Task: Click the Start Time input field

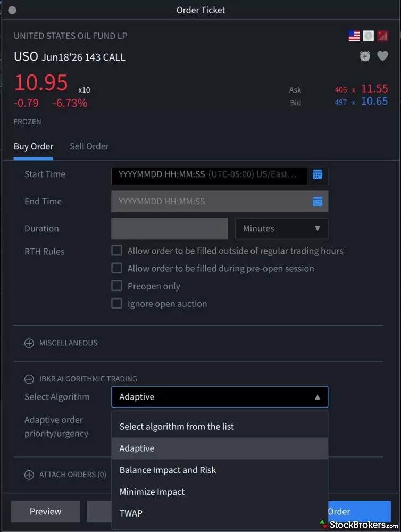Action: coord(210,174)
